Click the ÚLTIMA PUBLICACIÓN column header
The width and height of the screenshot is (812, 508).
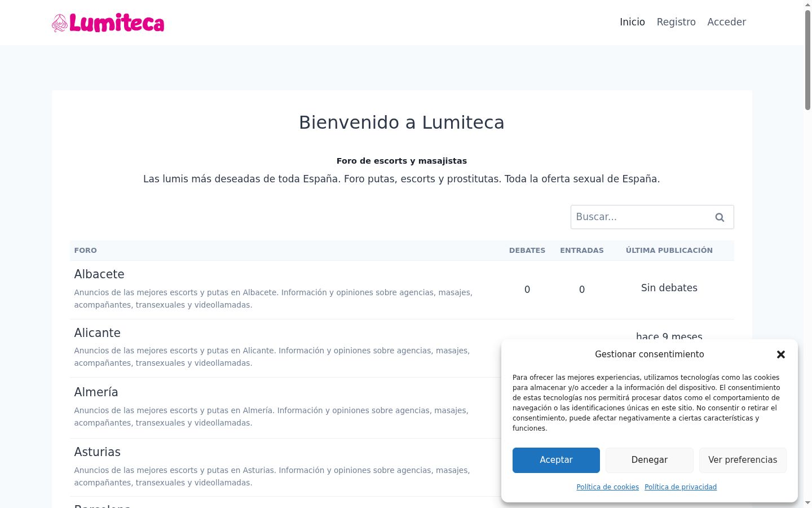(669, 251)
